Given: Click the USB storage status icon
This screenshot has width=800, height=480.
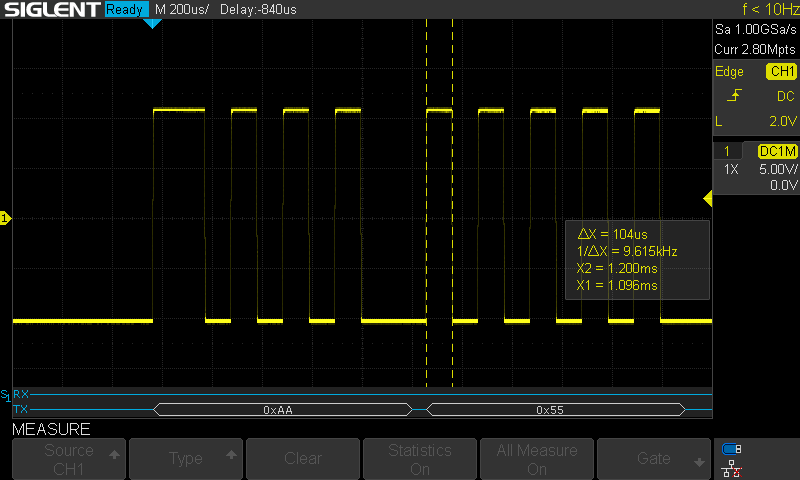Looking at the screenshot, I should point(732,449).
